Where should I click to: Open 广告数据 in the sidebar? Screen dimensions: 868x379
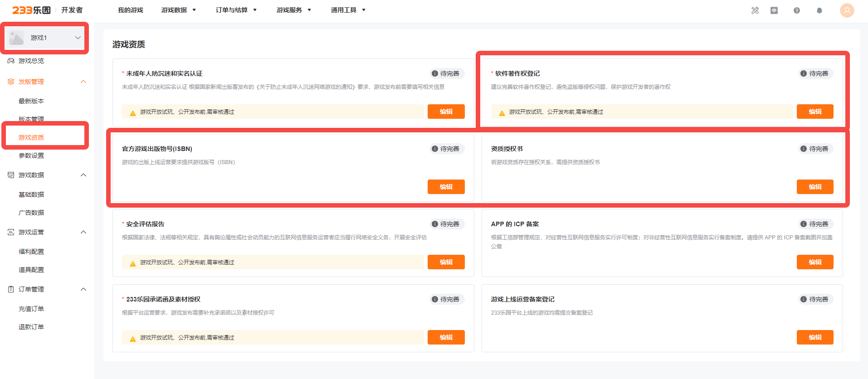point(31,213)
